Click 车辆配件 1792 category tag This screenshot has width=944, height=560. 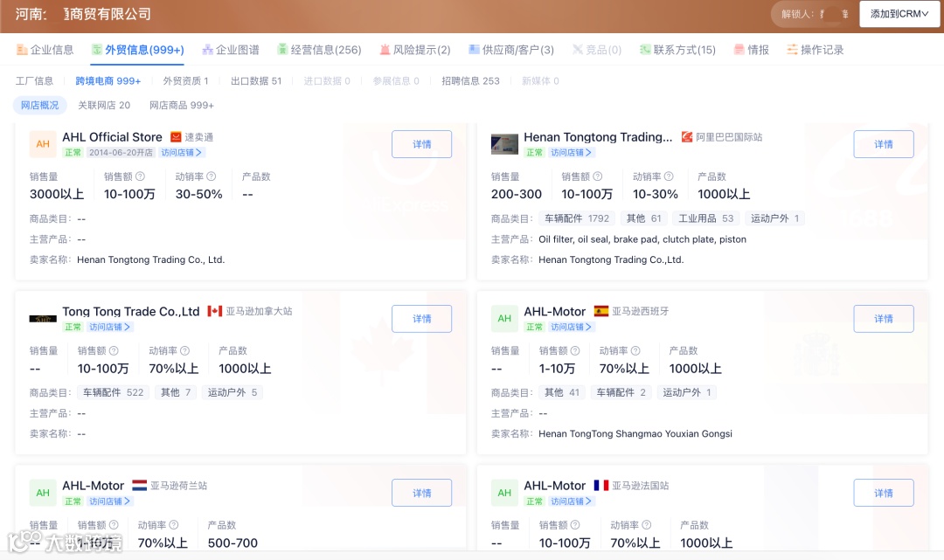tap(577, 218)
